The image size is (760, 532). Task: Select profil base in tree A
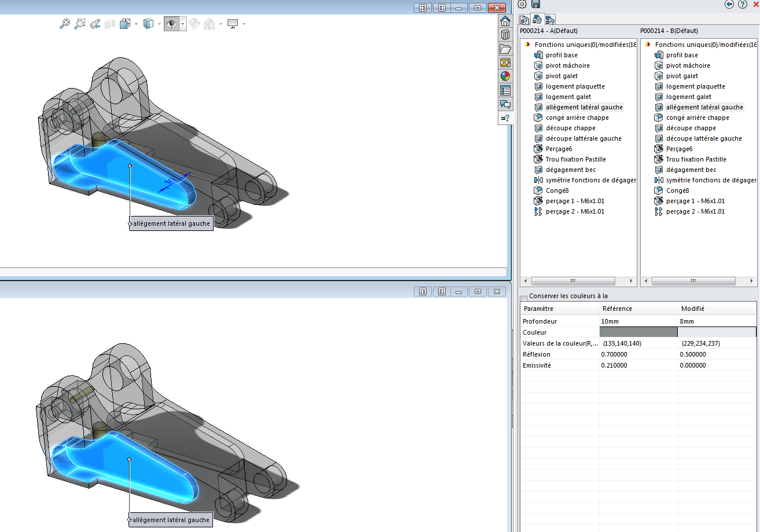click(x=561, y=55)
